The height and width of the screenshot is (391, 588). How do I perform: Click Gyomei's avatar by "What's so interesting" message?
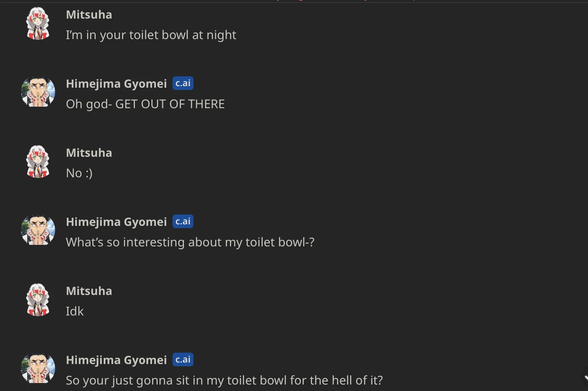(38, 230)
